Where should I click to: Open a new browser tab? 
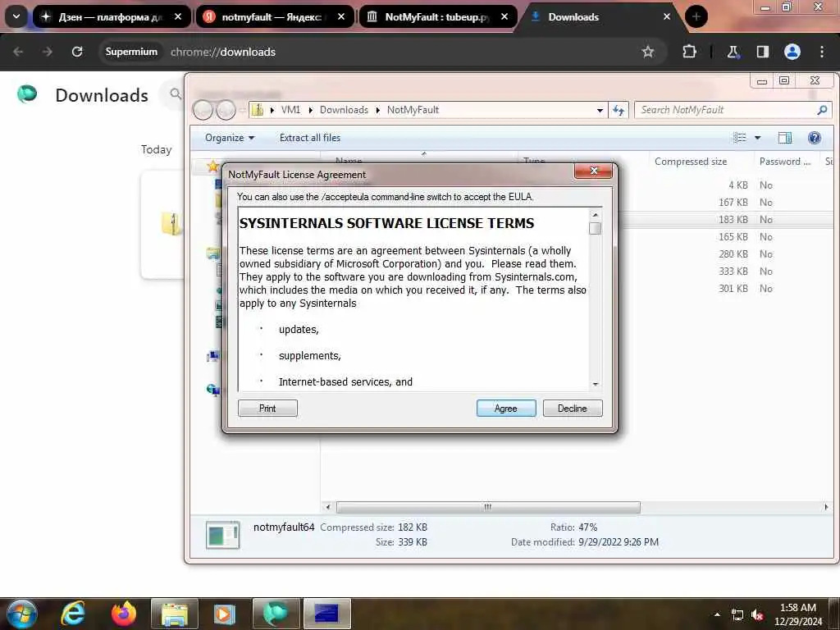696,16
